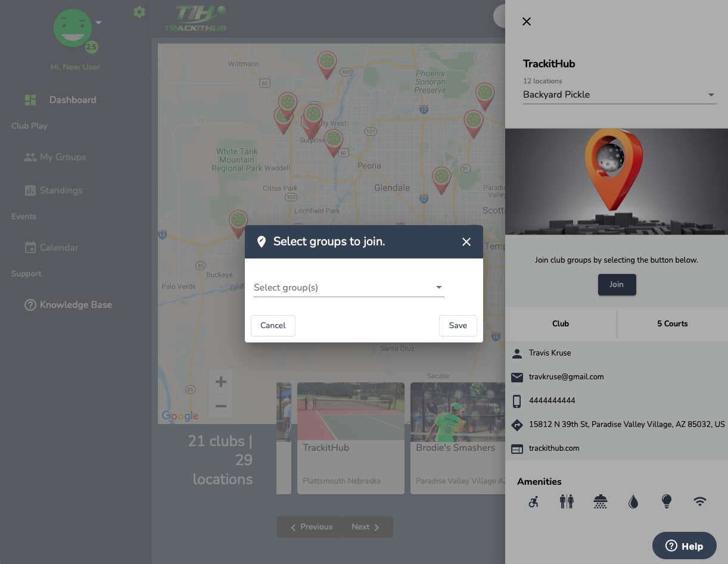
Task: Expand the user avatar dropdown arrow
Action: [98, 22]
